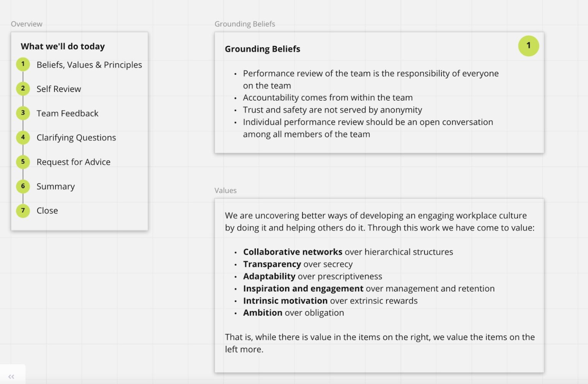Select the Self Review agenda item
588x384 pixels.
coord(59,89)
